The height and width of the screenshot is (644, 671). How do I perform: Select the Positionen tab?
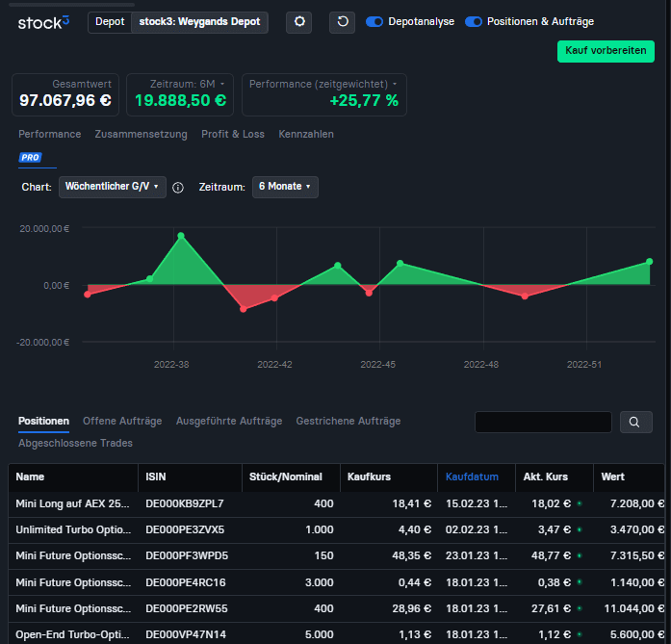click(43, 421)
